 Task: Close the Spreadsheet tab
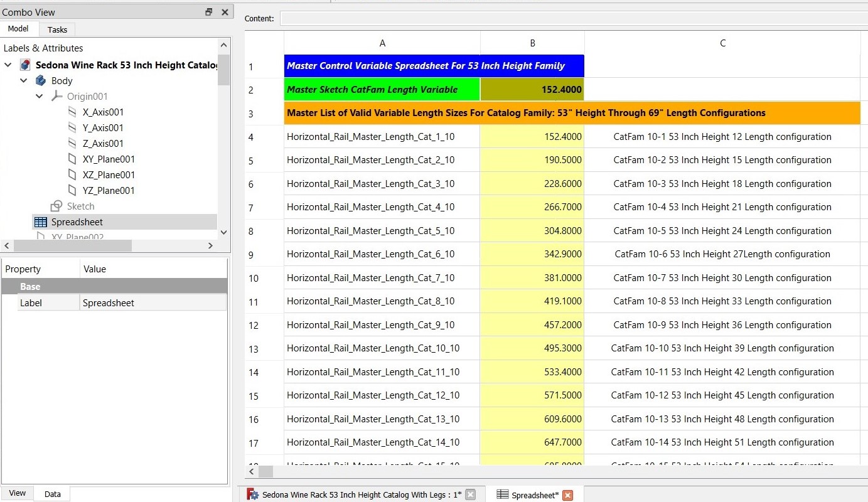(x=567, y=495)
